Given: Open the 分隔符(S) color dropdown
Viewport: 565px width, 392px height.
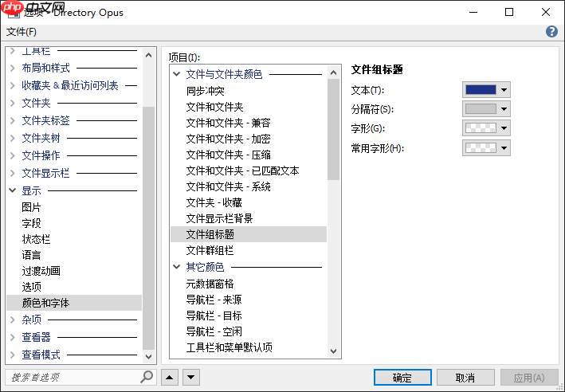Looking at the screenshot, I should tap(486, 109).
